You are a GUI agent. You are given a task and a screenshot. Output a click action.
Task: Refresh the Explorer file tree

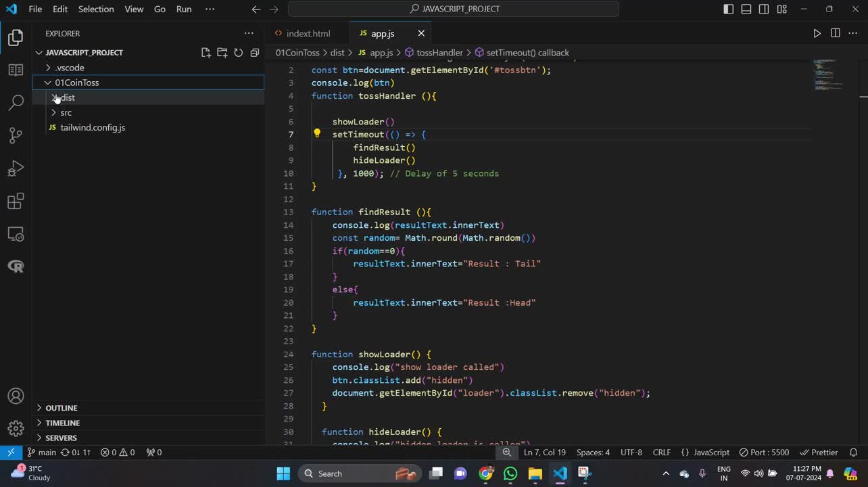[x=238, y=53]
